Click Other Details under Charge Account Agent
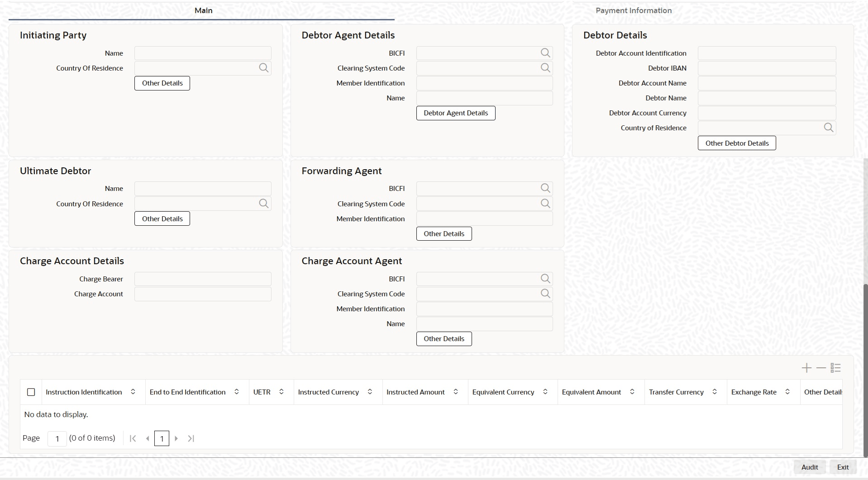Screen dimensions: 868x480 (x=444, y=339)
